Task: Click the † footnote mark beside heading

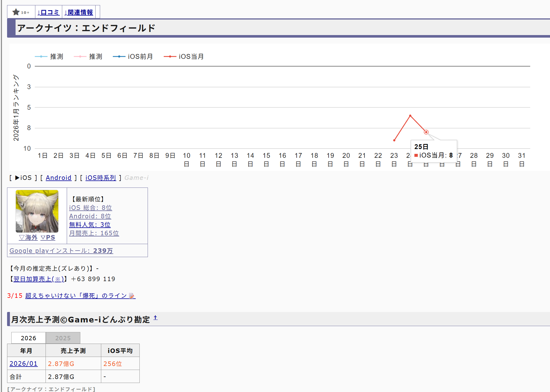Action: [x=155, y=318]
